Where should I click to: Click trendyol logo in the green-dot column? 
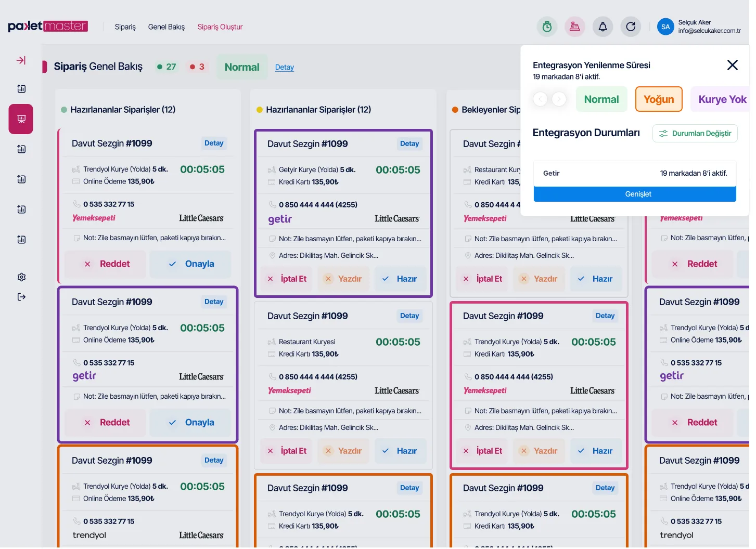89,535
